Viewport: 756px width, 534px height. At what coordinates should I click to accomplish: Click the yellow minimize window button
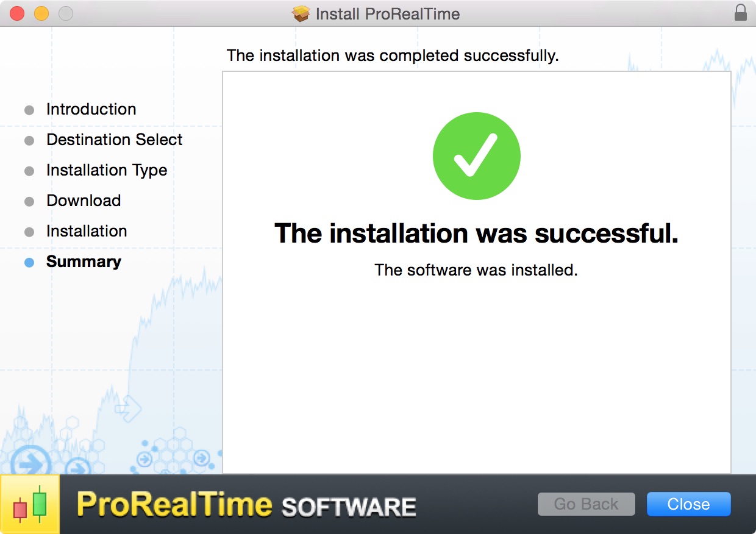[x=41, y=13]
